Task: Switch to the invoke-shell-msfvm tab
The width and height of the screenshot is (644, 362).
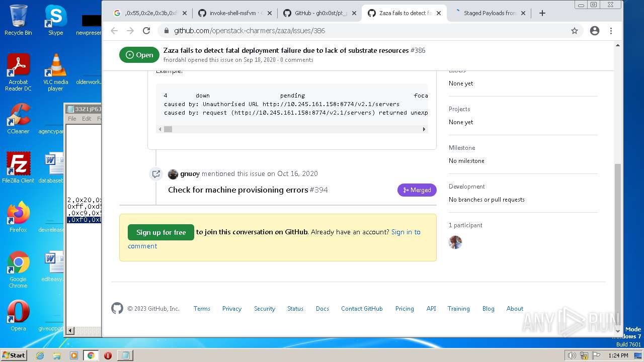Action: [235, 13]
